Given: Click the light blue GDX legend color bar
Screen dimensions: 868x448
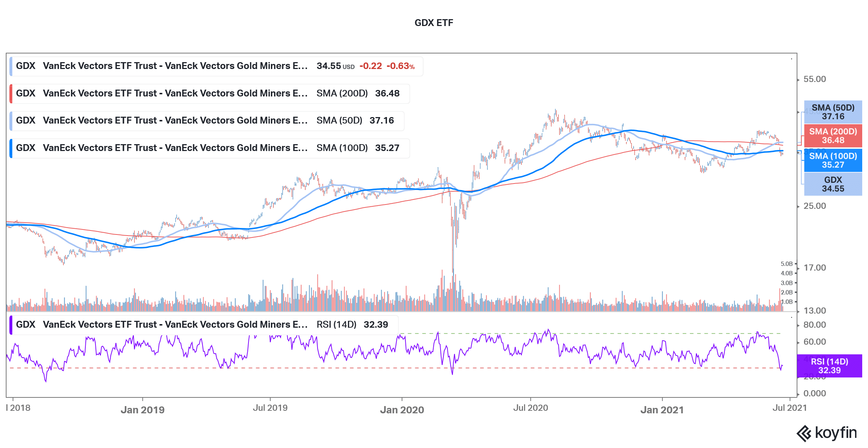Looking at the screenshot, I should click(11, 66).
